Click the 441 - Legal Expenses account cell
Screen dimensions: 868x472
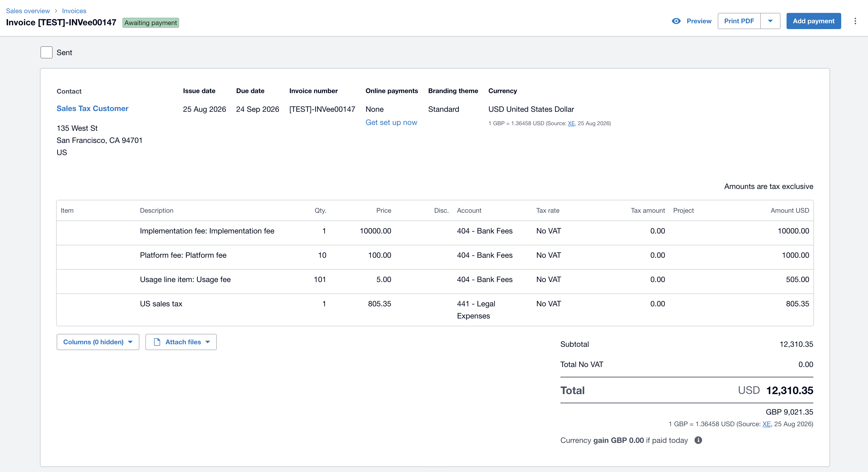click(x=476, y=310)
